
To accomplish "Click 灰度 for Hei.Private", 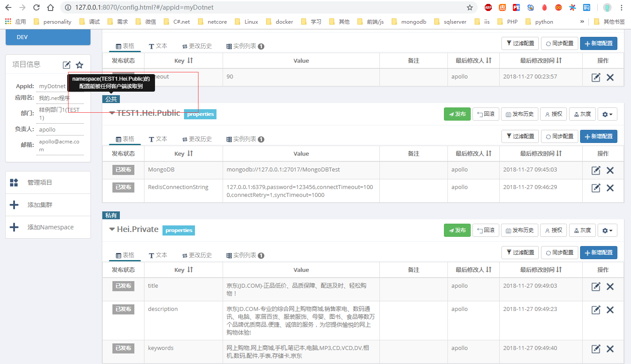I will 582,230.
